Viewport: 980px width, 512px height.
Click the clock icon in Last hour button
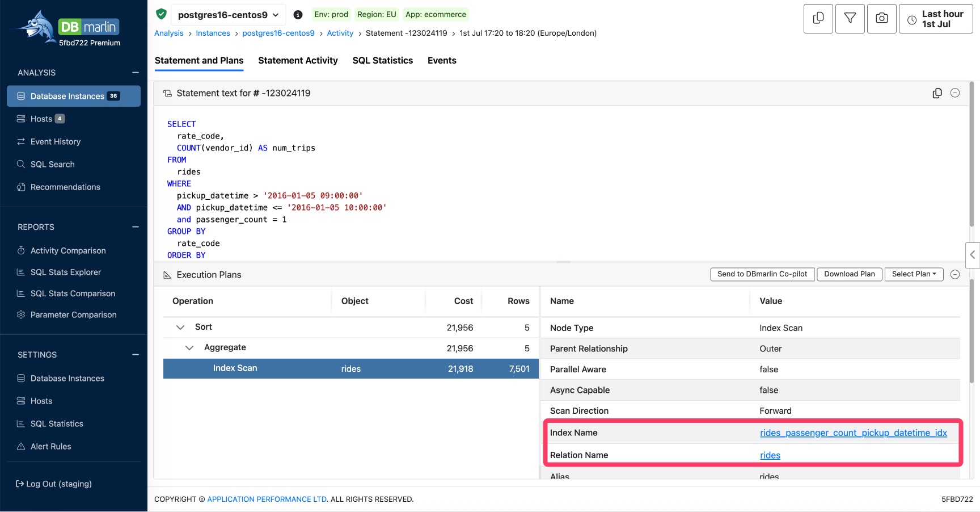(912, 20)
